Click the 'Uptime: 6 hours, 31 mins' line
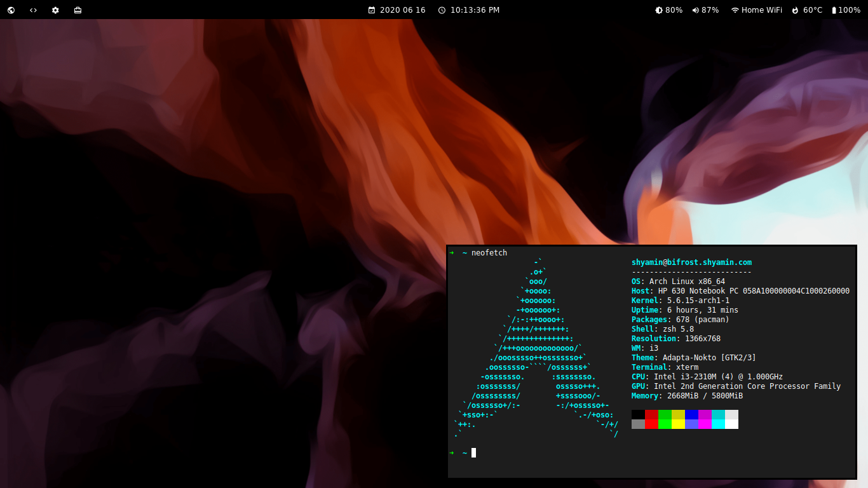 point(685,310)
